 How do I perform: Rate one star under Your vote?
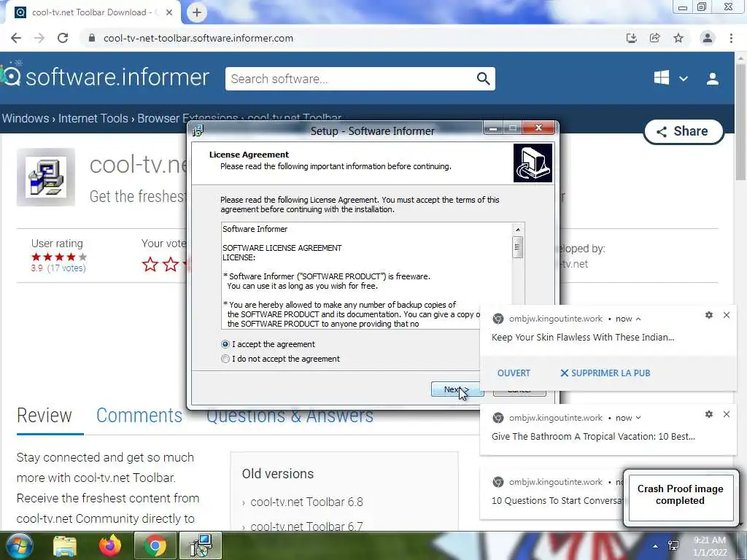point(150,264)
